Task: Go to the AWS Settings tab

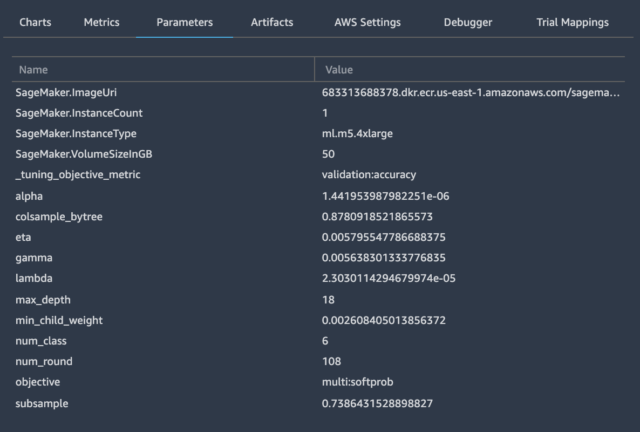Action: (367, 22)
